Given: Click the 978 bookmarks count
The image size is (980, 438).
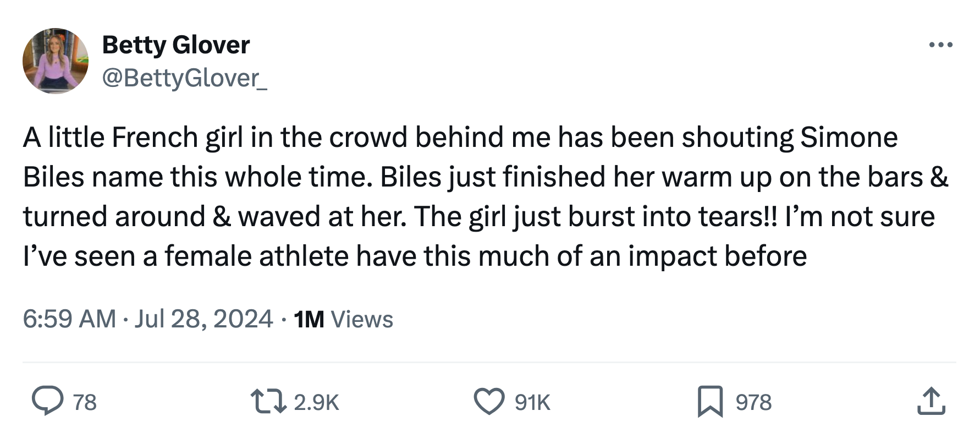Looking at the screenshot, I should (753, 402).
